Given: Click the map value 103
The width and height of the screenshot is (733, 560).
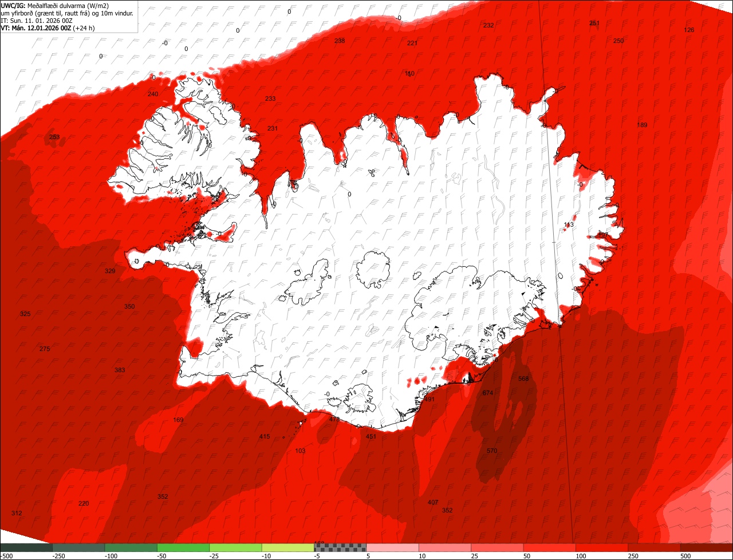Looking at the screenshot, I should point(300,451).
